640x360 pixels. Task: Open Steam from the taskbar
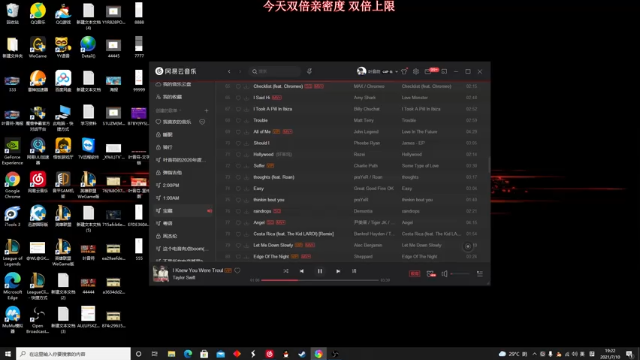click(302, 354)
